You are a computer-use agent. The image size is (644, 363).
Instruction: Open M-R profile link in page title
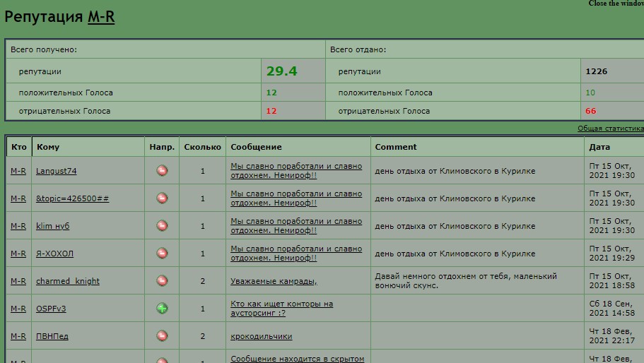click(101, 17)
